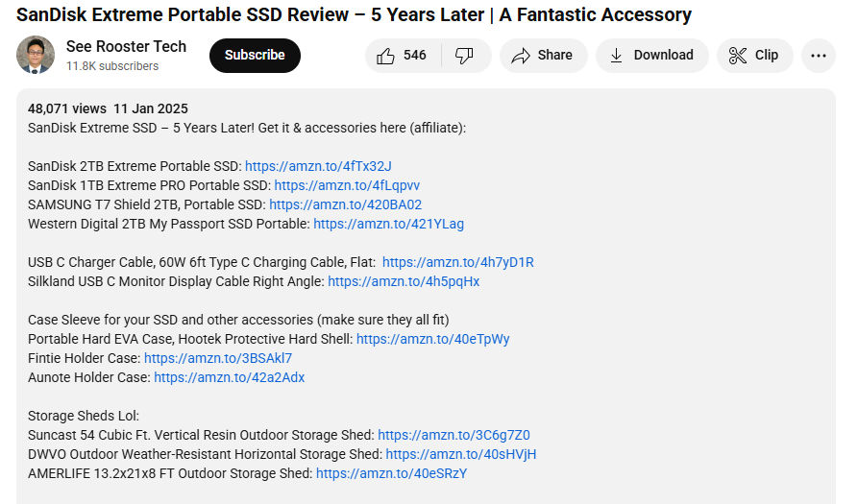Click the Share arrow button
The height and width of the screenshot is (504, 858).
542,56
